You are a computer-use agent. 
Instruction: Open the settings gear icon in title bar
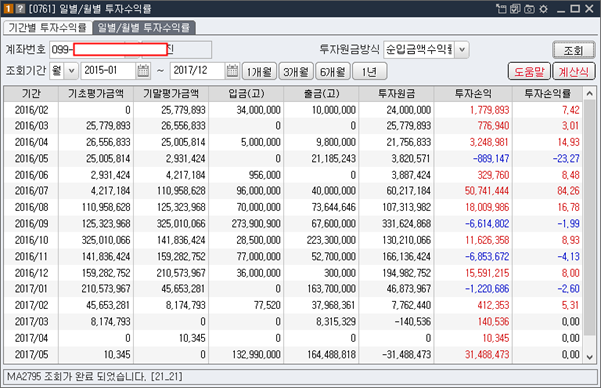pyautogui.click(x=543, y=9)
